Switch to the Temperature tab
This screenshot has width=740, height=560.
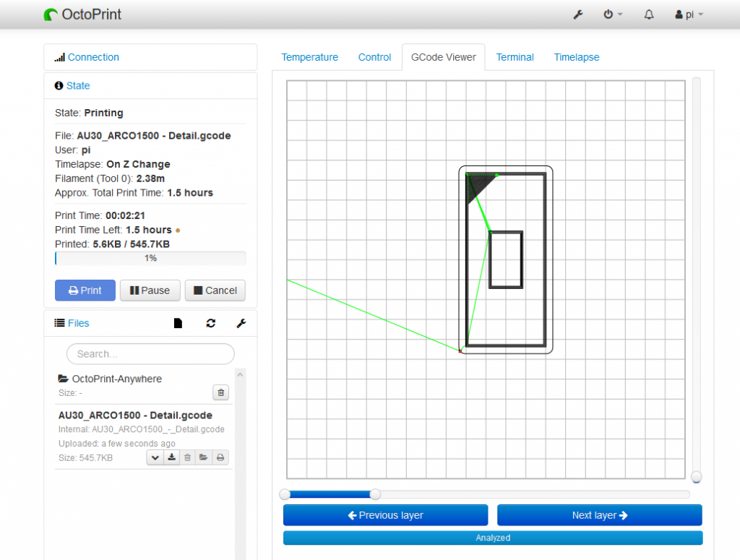point(309,57)
